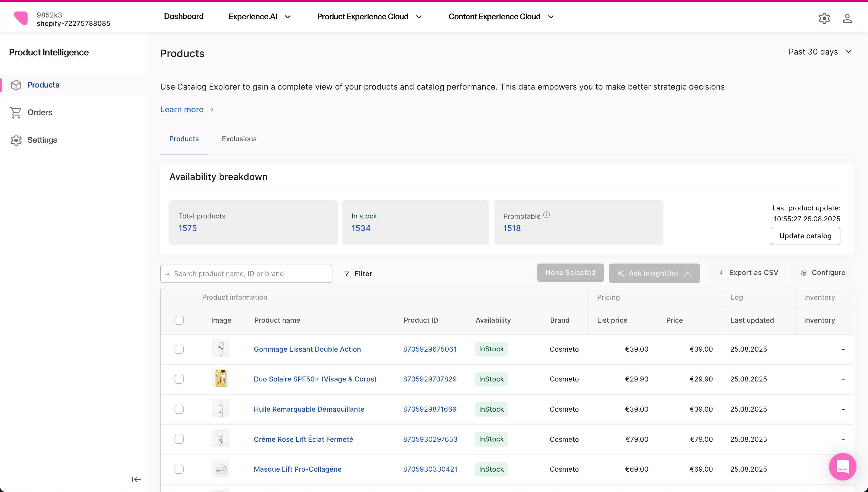
Task: Click the Promotable info icon
Action: 546,215
